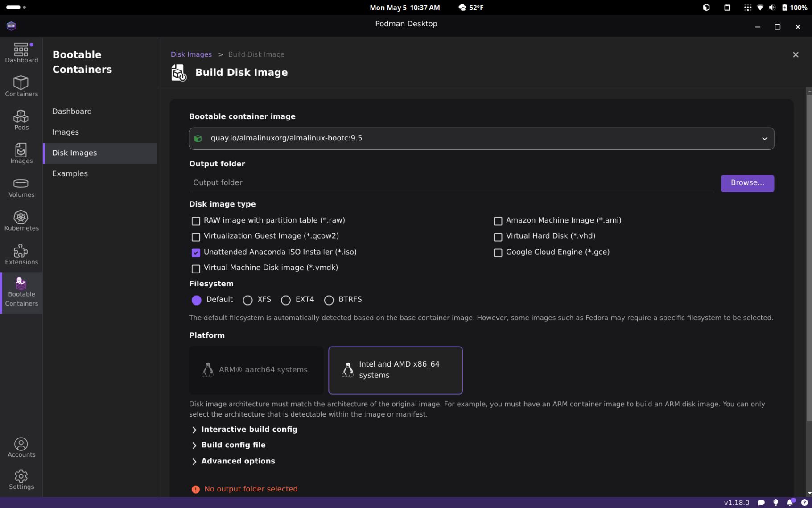This screenshot has height=508, width=812.
Task: Open Images in Bootable Containers menu
Action: (x=100, y=132)
